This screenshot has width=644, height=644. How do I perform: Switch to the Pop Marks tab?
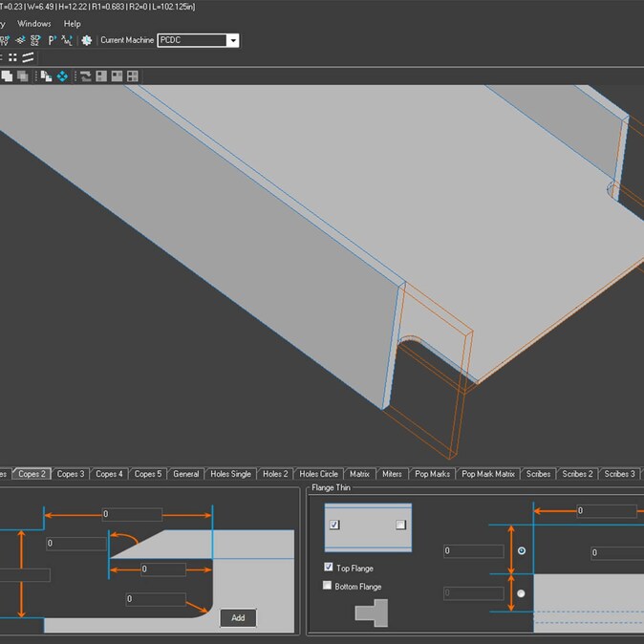pos(432,474)
